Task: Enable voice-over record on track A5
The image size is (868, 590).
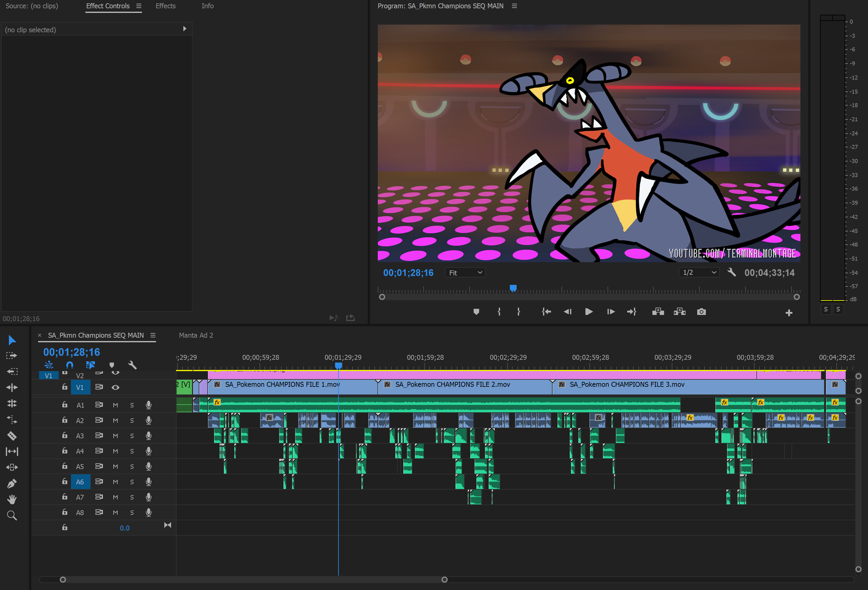Action: (149, 467)
